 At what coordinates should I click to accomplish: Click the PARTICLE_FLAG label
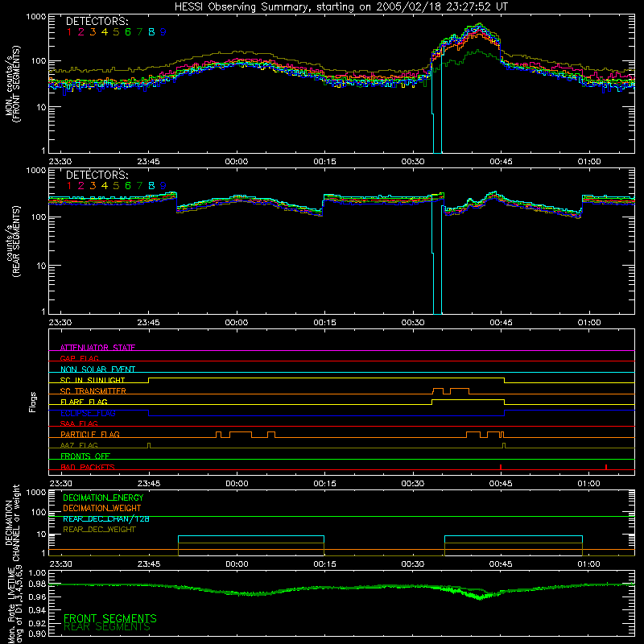pos(90,434)
